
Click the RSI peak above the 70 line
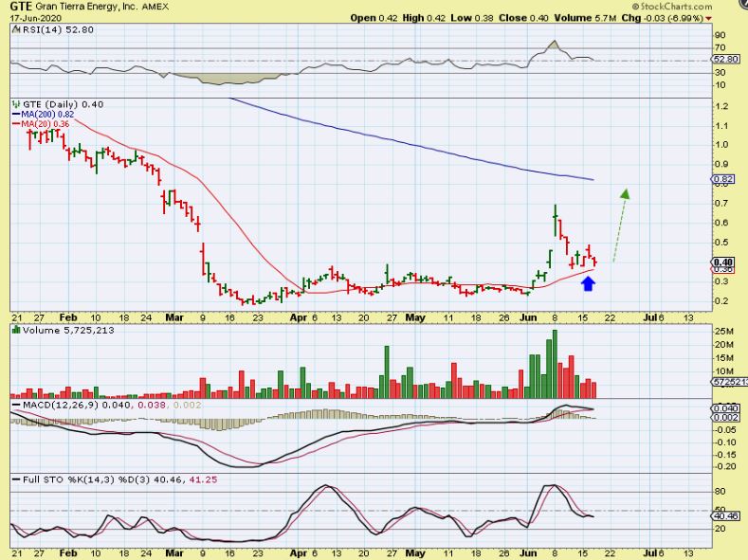click(x=554, y=43)
